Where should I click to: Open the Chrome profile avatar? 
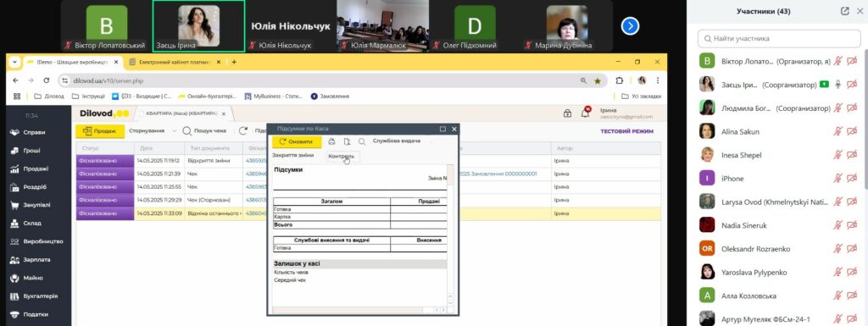643,80
